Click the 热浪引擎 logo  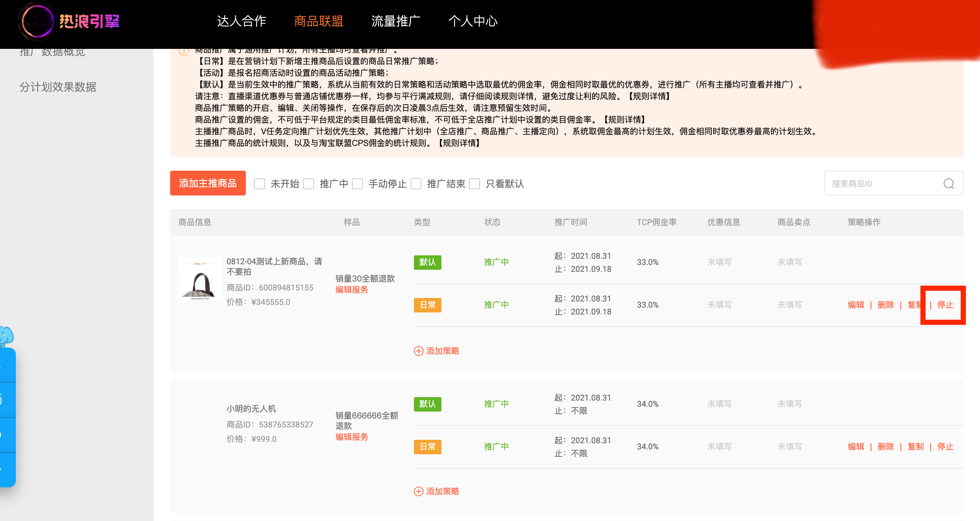coord(69,21)
